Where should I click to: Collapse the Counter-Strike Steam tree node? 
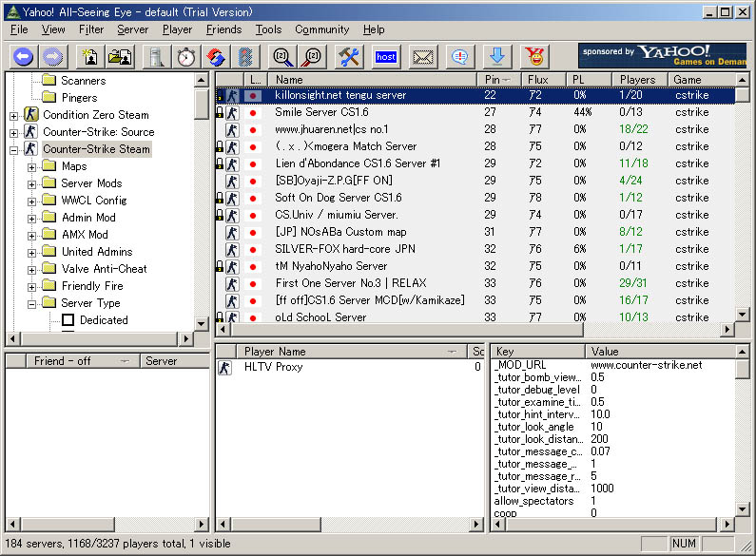(14, 149)
